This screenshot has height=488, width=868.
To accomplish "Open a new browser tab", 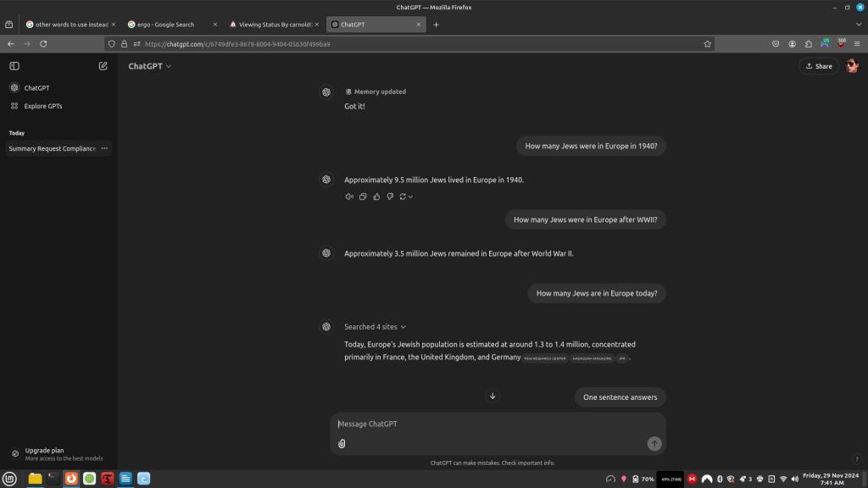I will 437,25.
